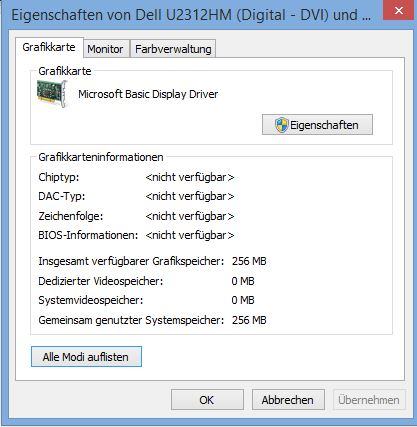Click the dialog title bar text
Screen dimensions: 417x427
(x=191, y=15)
